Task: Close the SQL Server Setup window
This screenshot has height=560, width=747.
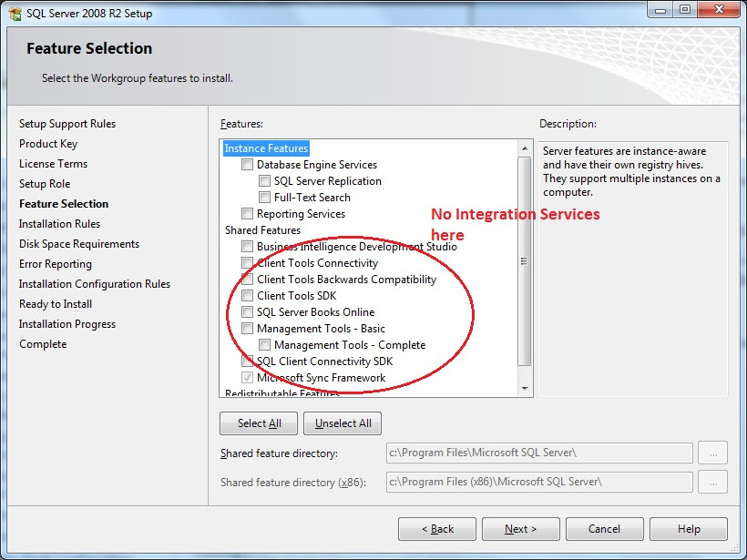Action: coord(719,10)
